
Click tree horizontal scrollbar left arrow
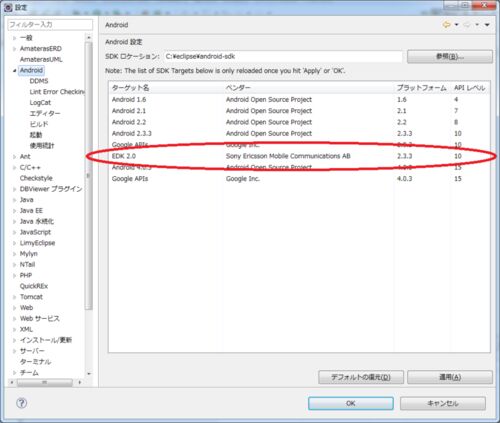pos(12,382)
